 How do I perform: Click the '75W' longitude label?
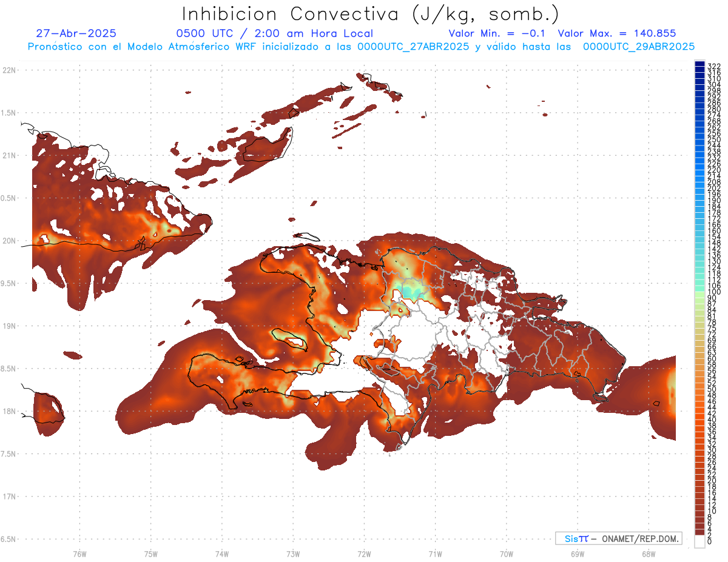(150, 554)
